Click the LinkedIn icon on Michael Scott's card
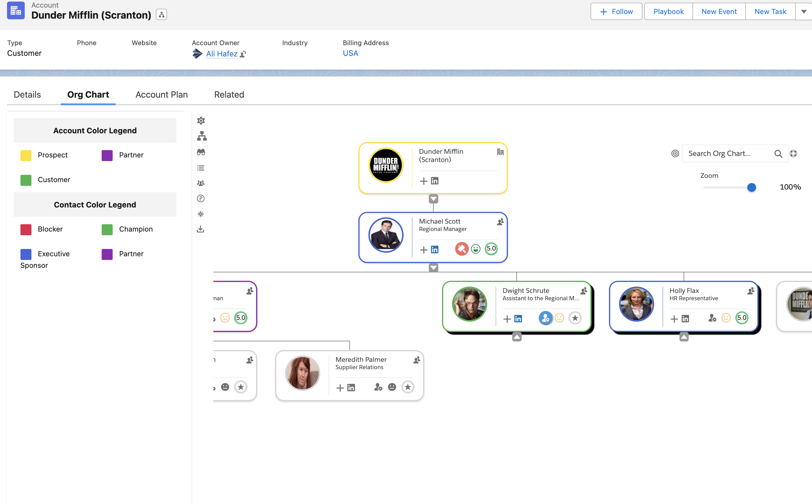The image size is (812, 504). coord(434,249)
